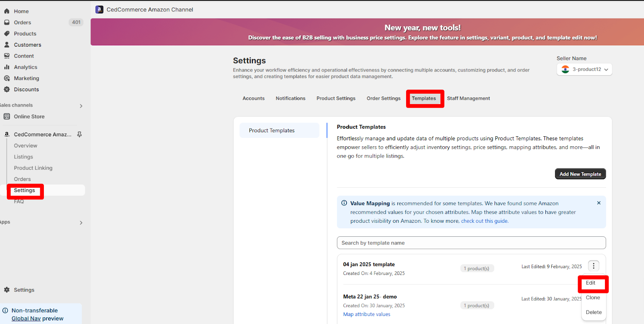Dismiss the Value Mapping notice
This screenshot has width=644, height=324.
(x=599, y=203)
